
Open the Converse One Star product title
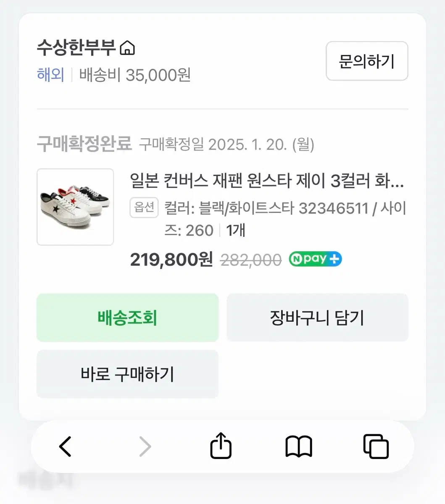[x=267, y=181]
